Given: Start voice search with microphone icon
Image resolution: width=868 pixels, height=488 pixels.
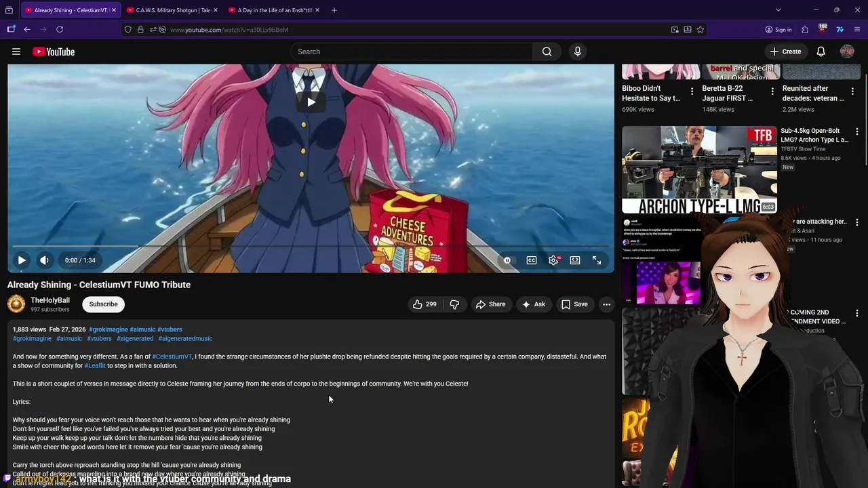Looking at the screenshot, I should [x=578, y=52].
